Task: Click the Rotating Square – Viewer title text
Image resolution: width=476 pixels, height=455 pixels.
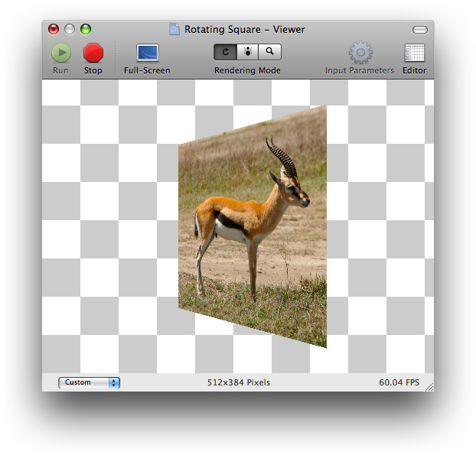Action: tap(245, 30)
